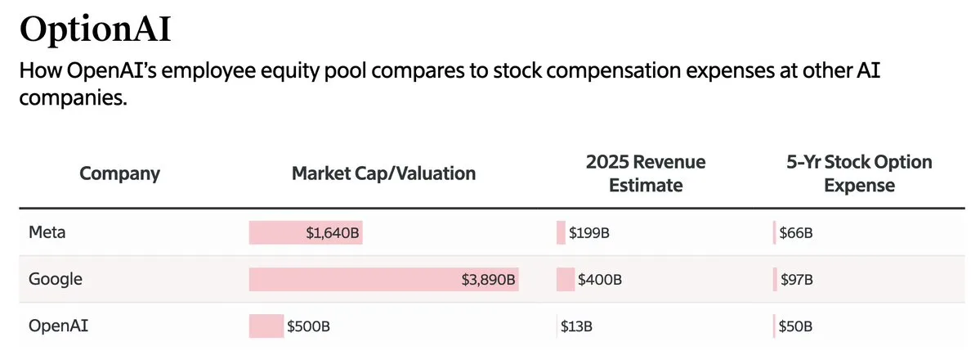Select the Meta company row label
Image resolution: width=980 pixels, height=351 pixels.
coord(47,232)
